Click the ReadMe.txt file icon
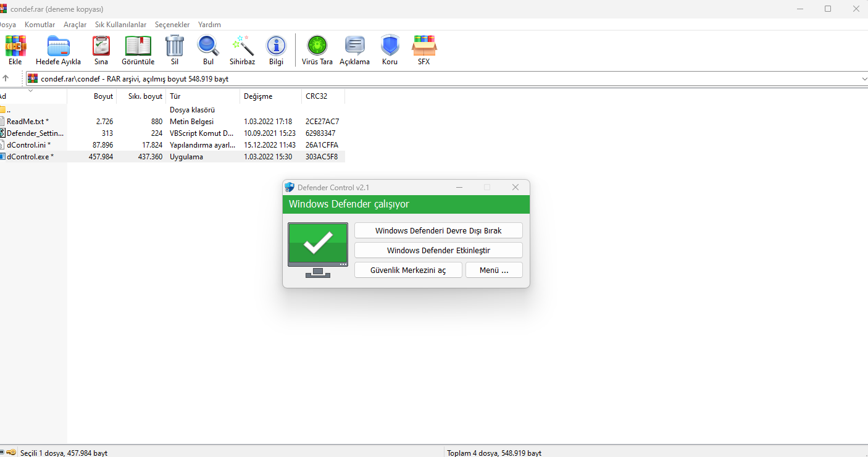Image resolution: width=868 pixels, height=457 pixels. tap(2, 121)
